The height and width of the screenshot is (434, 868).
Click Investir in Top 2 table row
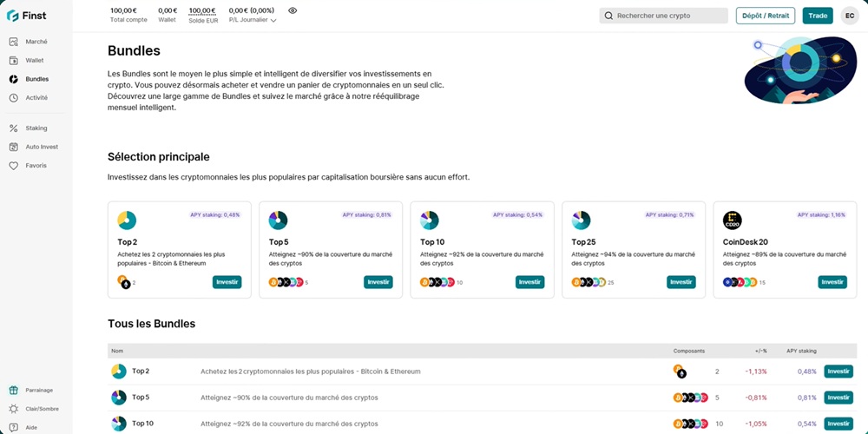(x=838, y=372)
